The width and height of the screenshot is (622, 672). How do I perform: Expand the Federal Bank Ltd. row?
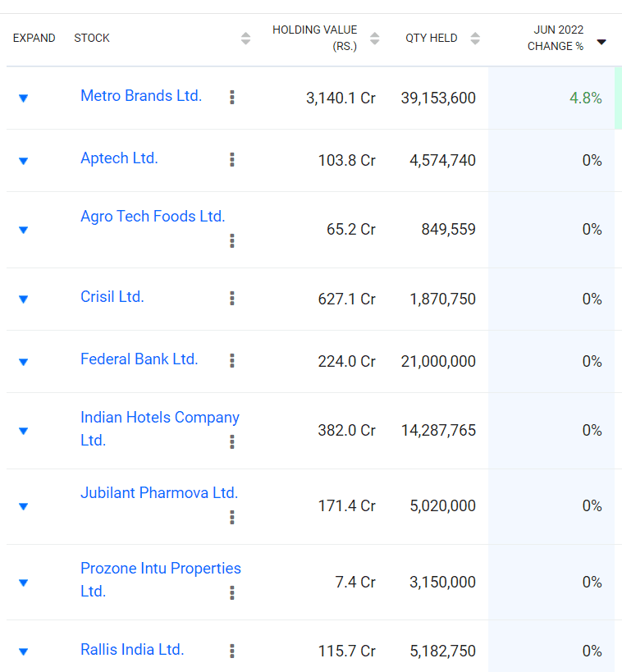[x=24, y=362]
